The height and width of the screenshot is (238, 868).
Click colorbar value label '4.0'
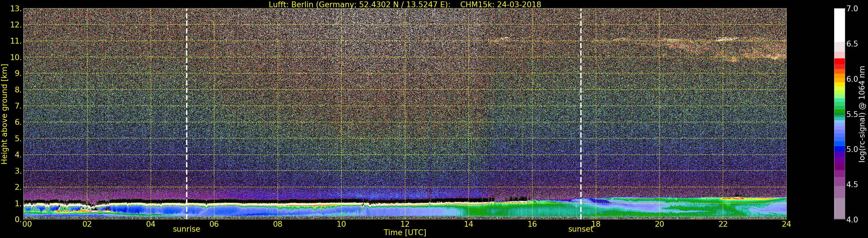852,220
